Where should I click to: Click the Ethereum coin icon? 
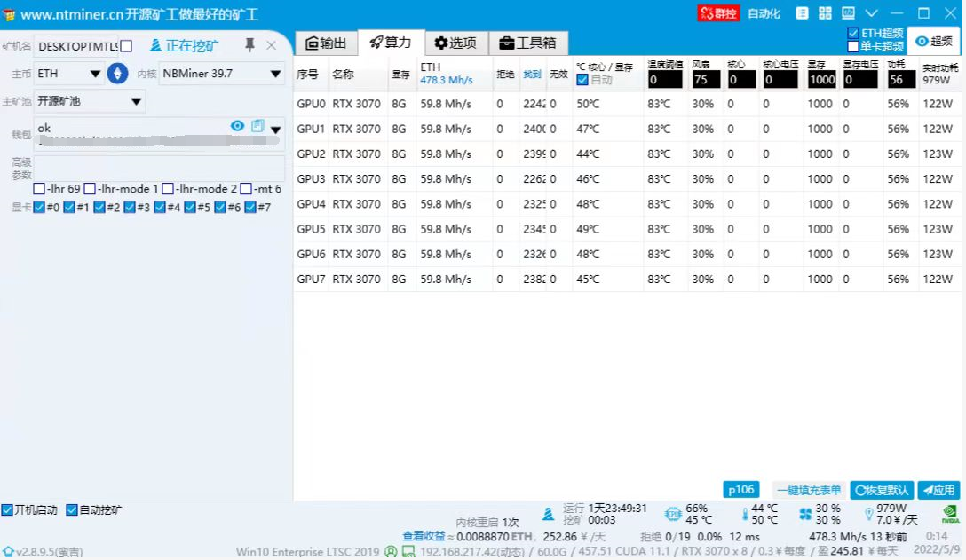[117, 74]
